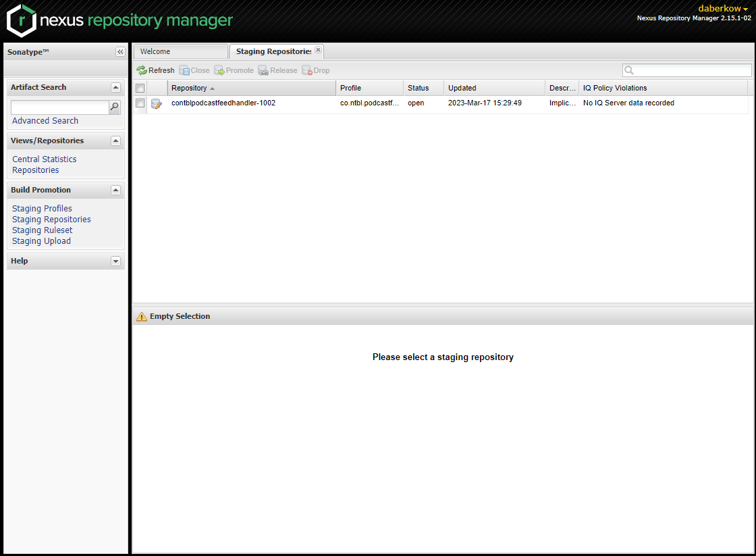Click the Close staging repository button

(x=194, y=70)
